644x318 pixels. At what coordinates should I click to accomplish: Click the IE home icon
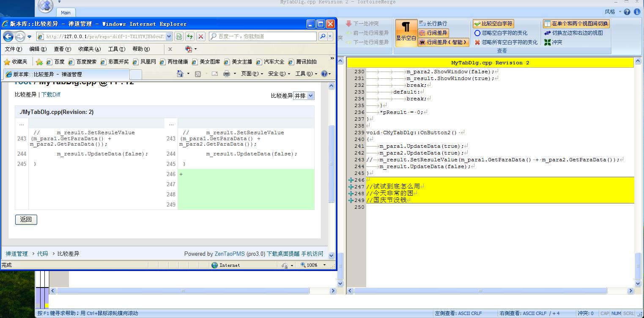pyautogui.click(x=181, y=74)
